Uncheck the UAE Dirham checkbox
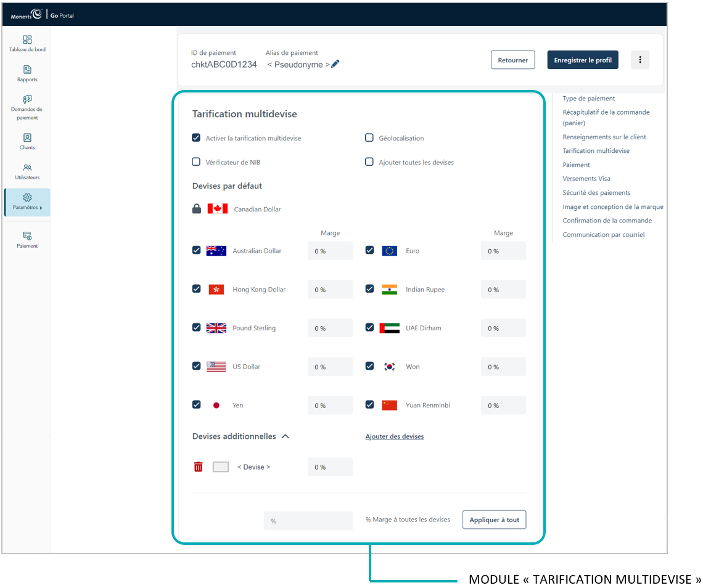Image resolution: width=703 pixels, height=588 pixels. click(369, 327)
